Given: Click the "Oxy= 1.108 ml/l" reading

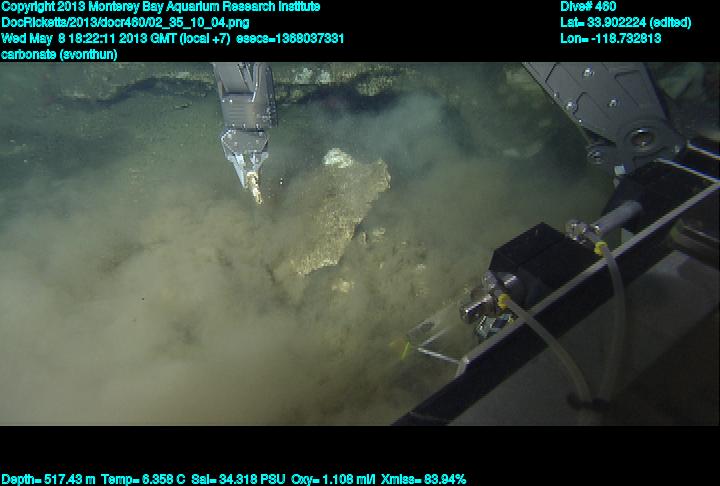Looking at the screenshot, I should [333, 480].
